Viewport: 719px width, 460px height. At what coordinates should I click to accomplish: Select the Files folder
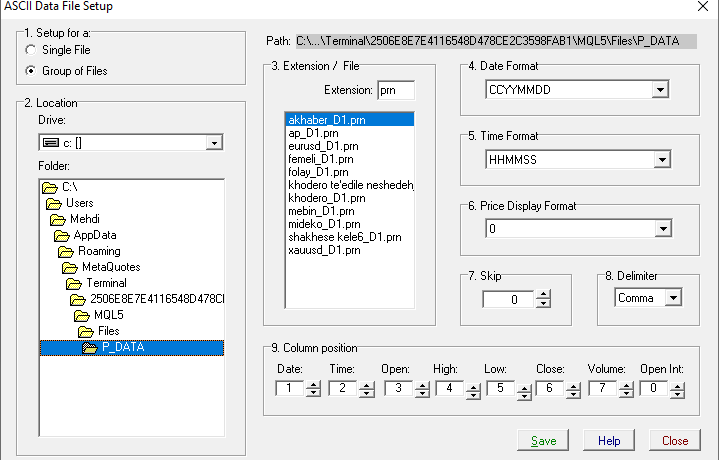point(99,332)
